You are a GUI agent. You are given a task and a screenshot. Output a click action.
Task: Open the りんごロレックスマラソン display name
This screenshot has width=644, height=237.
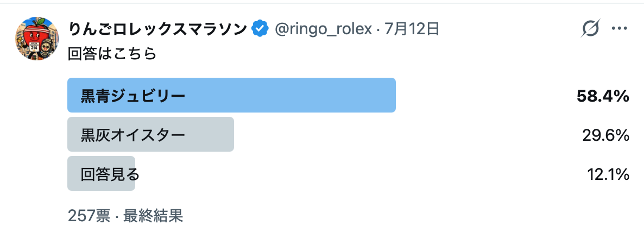(x=159, y=29)
